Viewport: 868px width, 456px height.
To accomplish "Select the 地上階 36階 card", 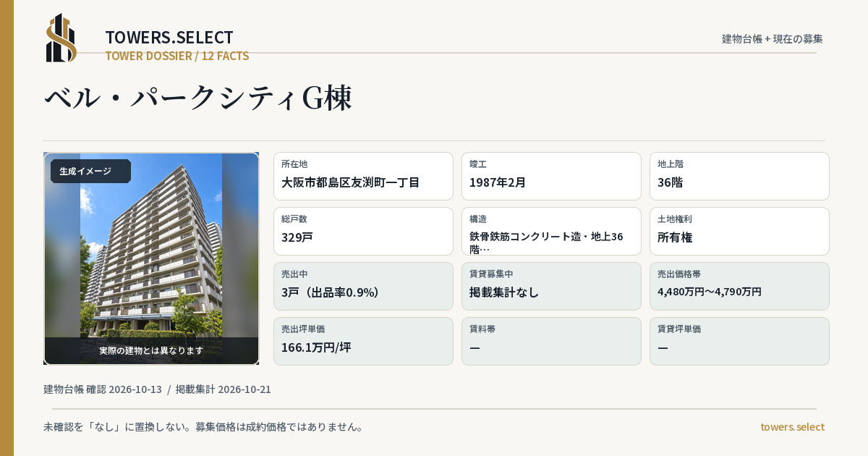I will 739,176.
